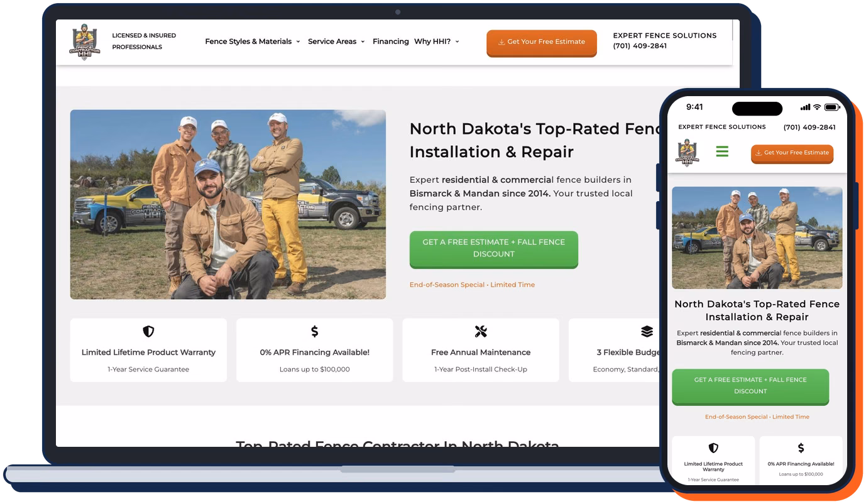Click '1-Year Post-Install Check-Up' text
The width and height of the screenshot is (866, 504).
481,370
